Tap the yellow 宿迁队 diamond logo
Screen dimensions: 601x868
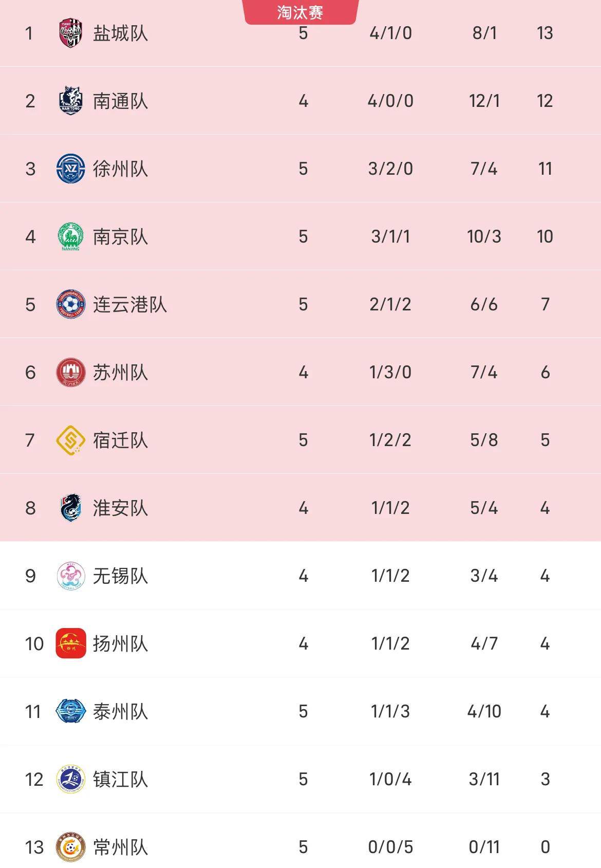coord(71,440)
